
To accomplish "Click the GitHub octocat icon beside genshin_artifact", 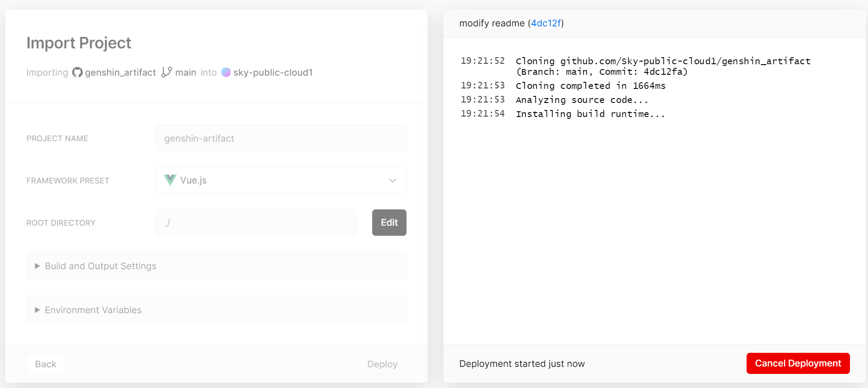I will [77, 72].
